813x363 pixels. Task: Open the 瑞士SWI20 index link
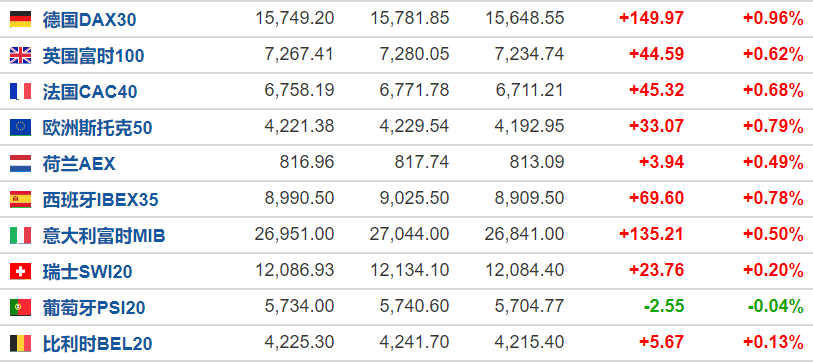tap(88, 272)
